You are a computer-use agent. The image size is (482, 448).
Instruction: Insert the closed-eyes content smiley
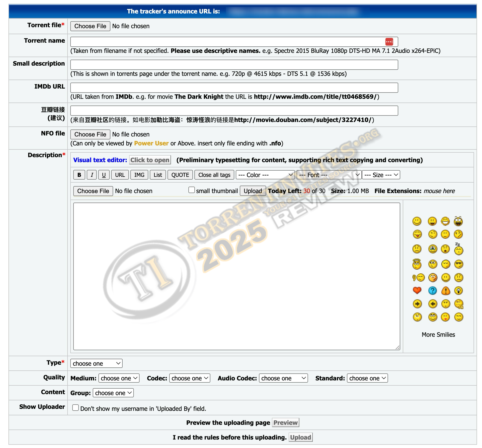pos(459,317)
